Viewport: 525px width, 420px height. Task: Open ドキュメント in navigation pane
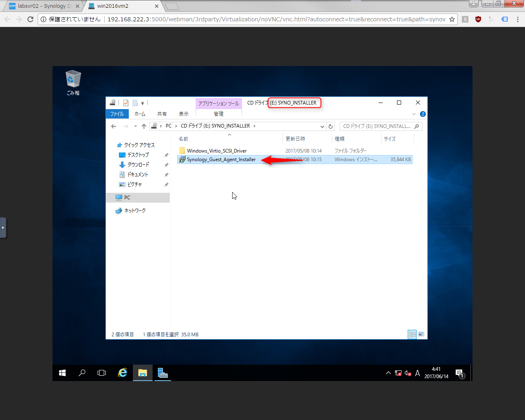coord(138,175)
